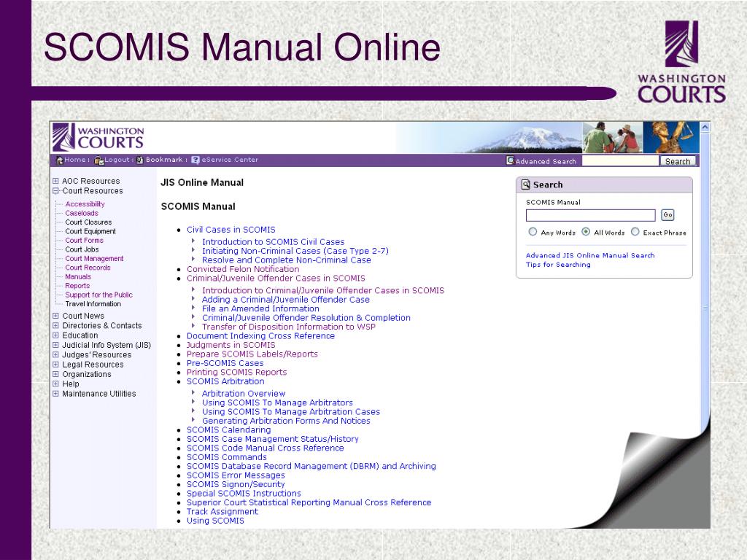Expand the Education tree node

(x=55, y=335)
